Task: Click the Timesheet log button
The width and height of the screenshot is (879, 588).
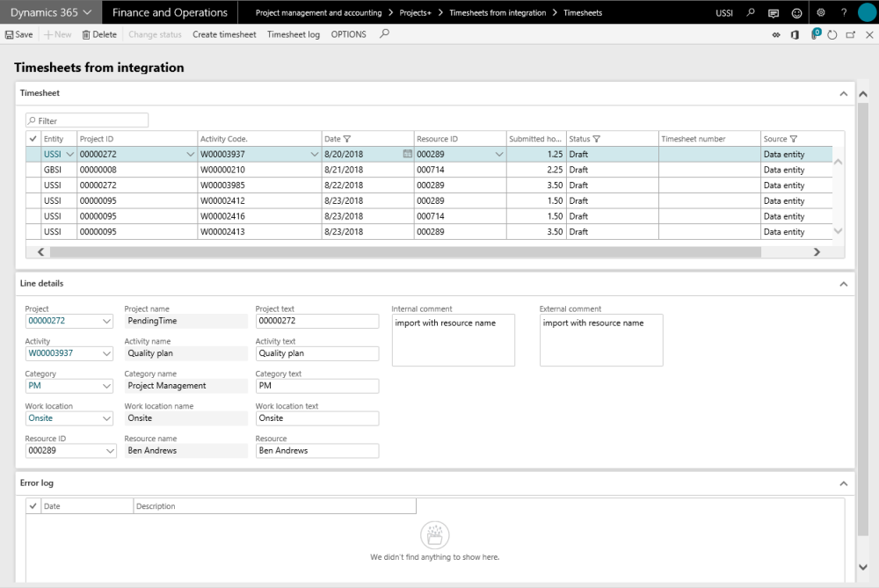Action: (294, 35)
